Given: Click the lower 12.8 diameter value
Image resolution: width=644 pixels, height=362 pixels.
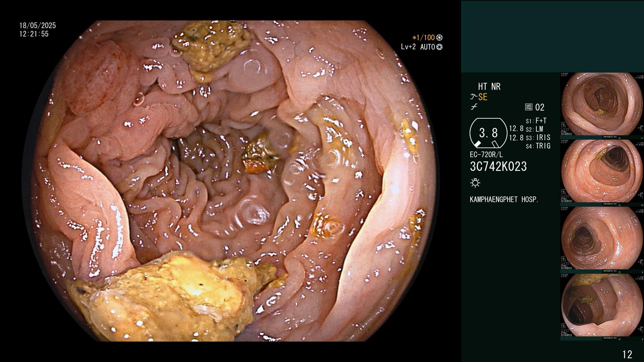Looking at the screenshot, I should [x=516, y=137].
